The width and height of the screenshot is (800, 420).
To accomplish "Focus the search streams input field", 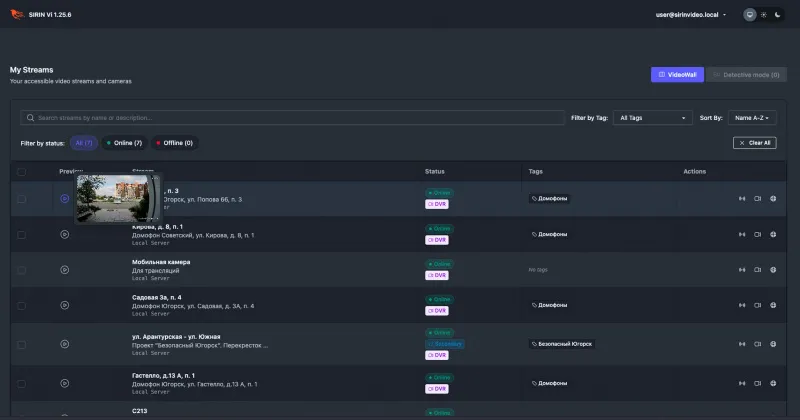I will (x=292, y=118).
